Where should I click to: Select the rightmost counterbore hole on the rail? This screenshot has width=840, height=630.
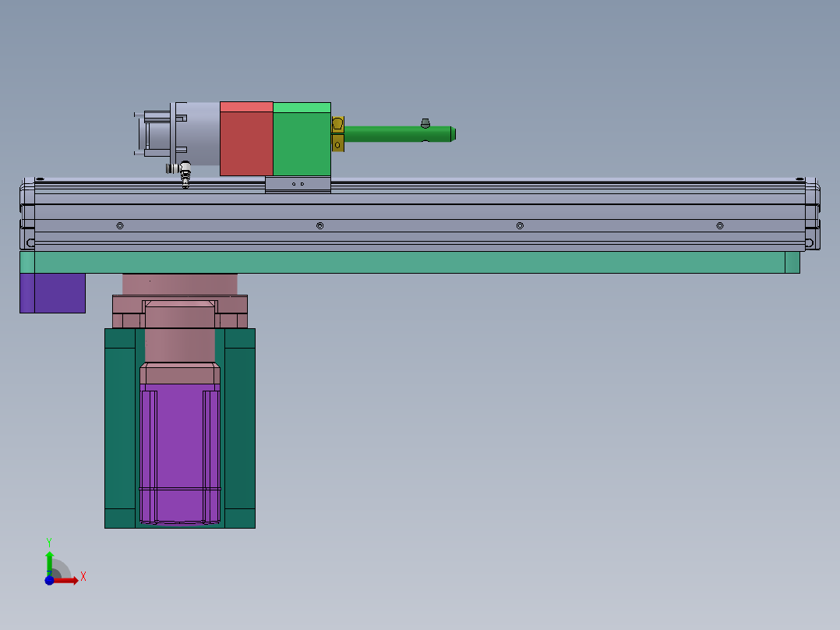720,226
